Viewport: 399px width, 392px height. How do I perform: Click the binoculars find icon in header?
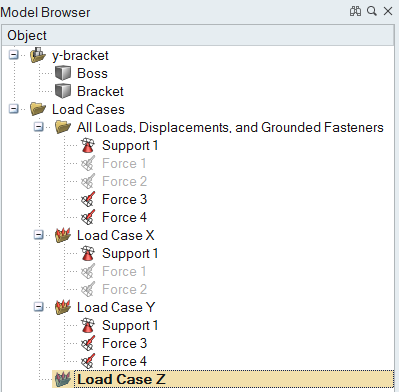[355, 11]
